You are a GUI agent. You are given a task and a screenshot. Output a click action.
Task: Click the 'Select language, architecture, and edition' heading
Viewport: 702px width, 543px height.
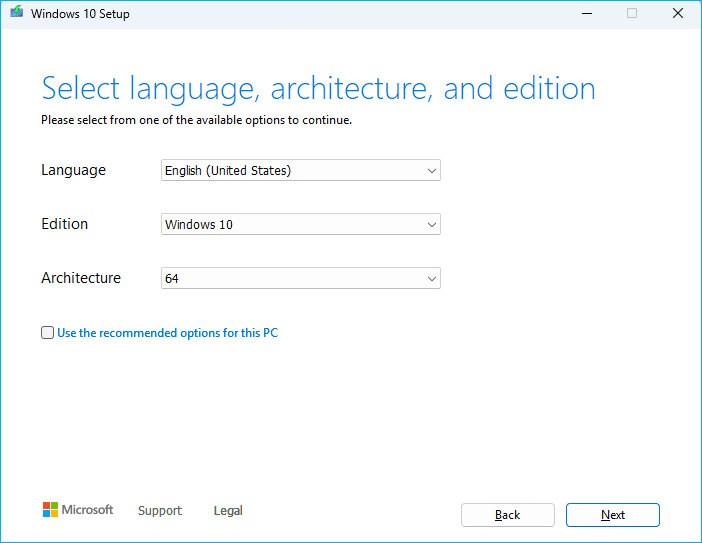click(318, 89)
